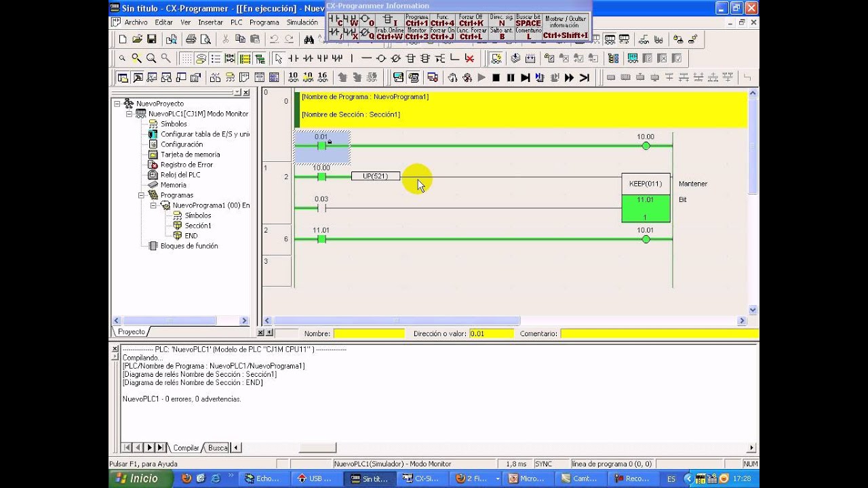The width and height of the screenshot is (868, 488).
Task: Select Símbolos under NuevoPLC1
Action: pyautogui.click(x=174, y=124)
